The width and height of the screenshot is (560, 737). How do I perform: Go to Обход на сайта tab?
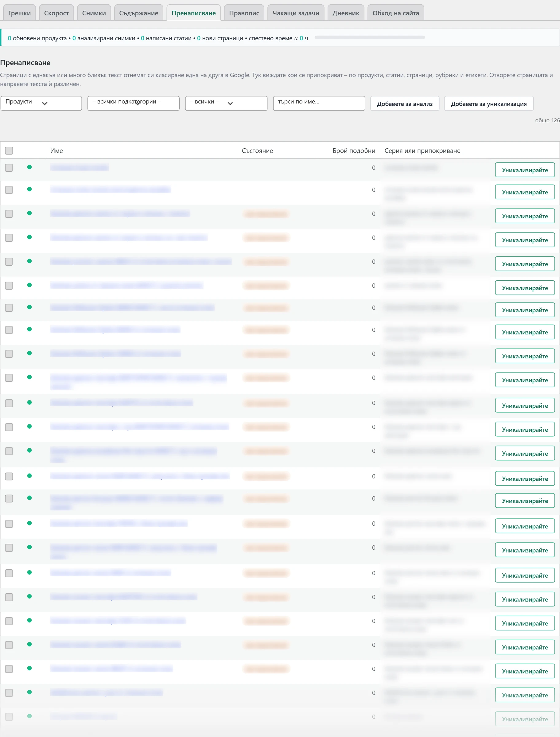click(x=396, y=13)
